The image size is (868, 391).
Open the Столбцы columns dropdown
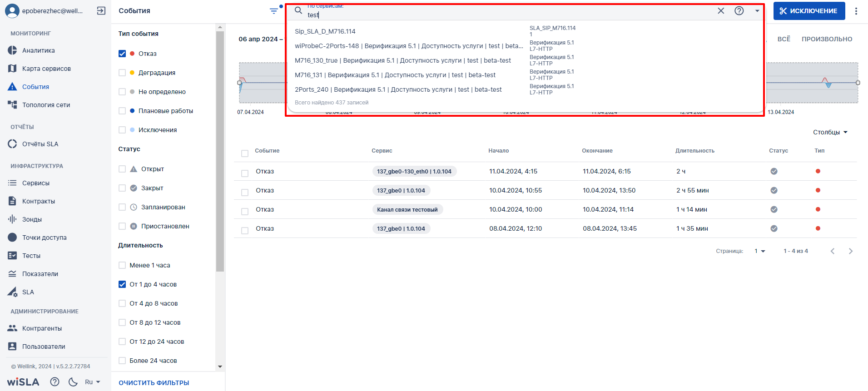tap(830, 132)
